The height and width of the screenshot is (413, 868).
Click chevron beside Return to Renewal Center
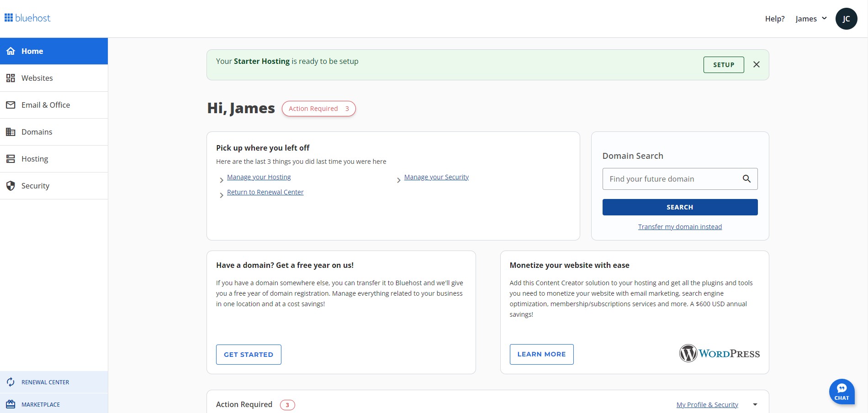click(222, 195)
